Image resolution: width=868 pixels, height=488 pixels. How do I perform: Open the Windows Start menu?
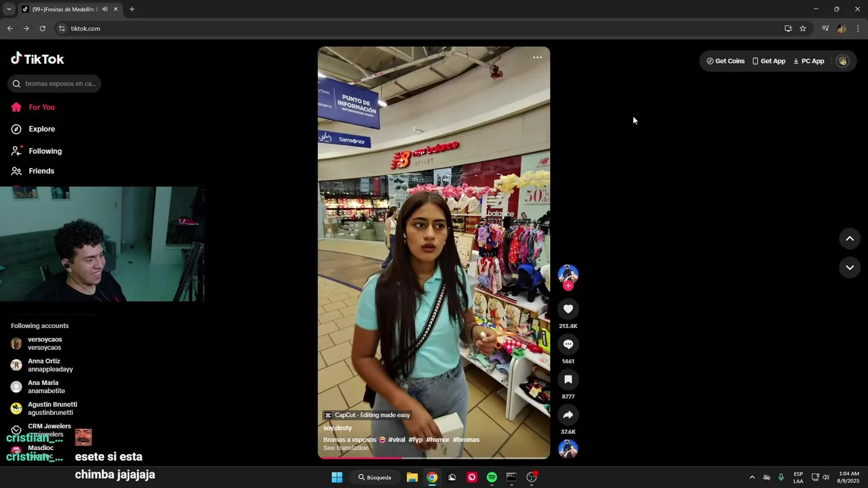[x=337, y=477]
